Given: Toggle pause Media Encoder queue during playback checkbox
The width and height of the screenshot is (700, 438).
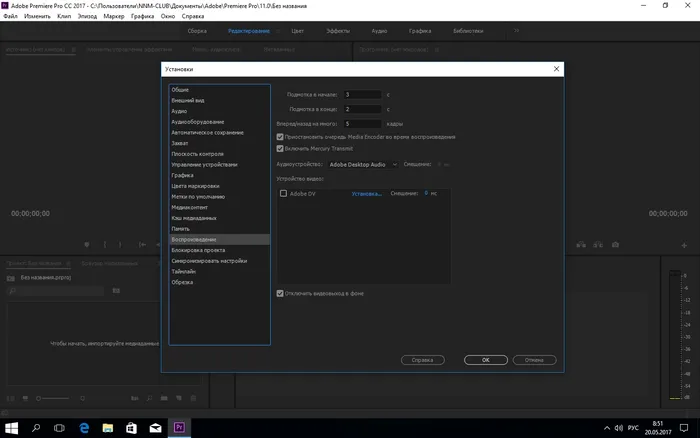Looking at the screenshot, I should coord(280,137).
